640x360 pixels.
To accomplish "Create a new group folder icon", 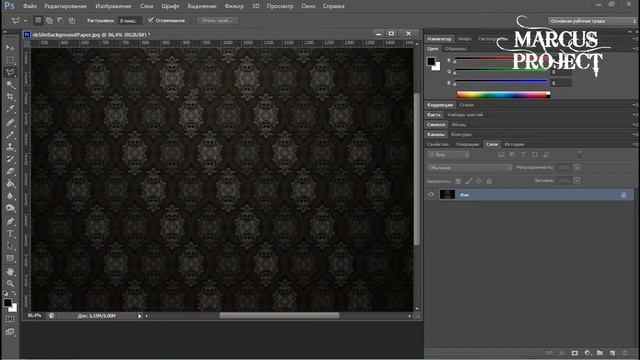I will click(x=600, y=353).
